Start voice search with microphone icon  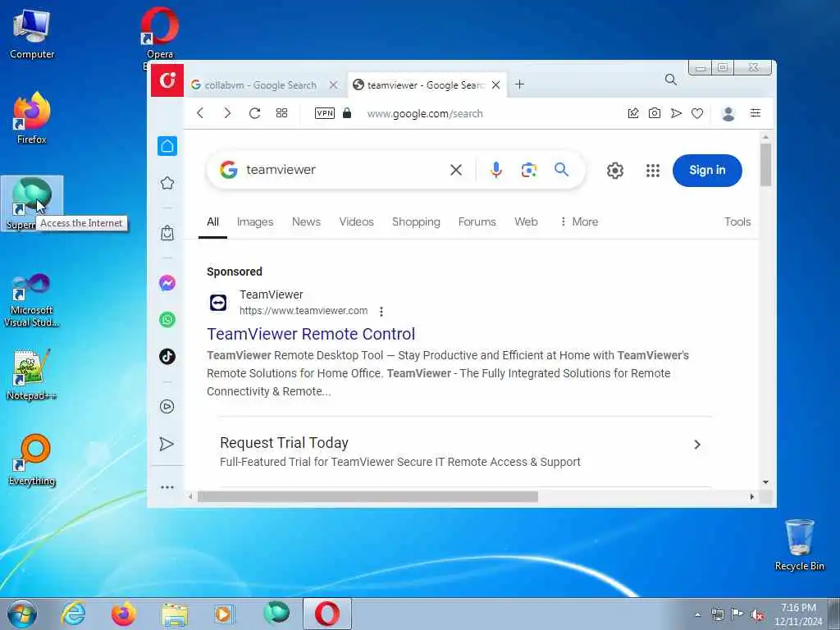coord(496,170)
